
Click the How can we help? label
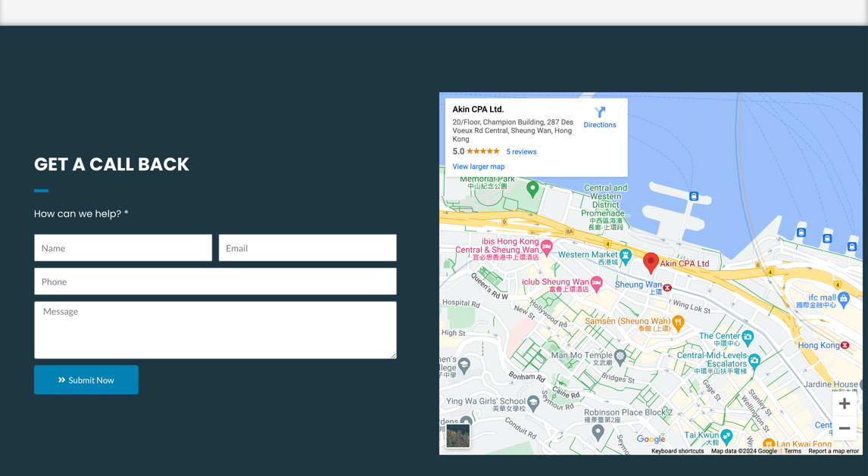[81, 214]
